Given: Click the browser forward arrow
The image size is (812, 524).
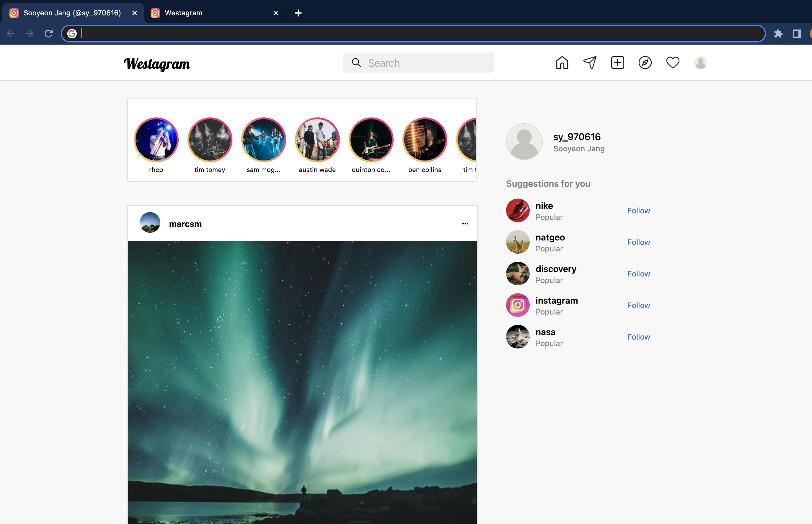Looking at the screenshot, I should [30, 33].
